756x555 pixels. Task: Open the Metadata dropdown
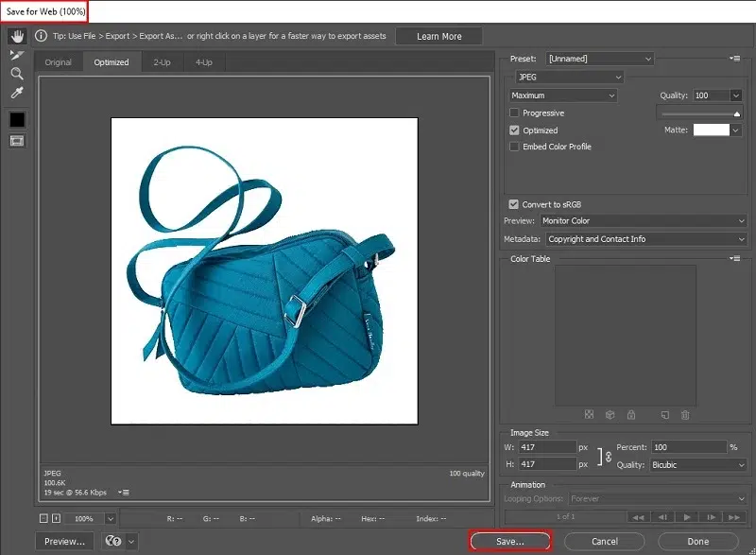point(646,239)
